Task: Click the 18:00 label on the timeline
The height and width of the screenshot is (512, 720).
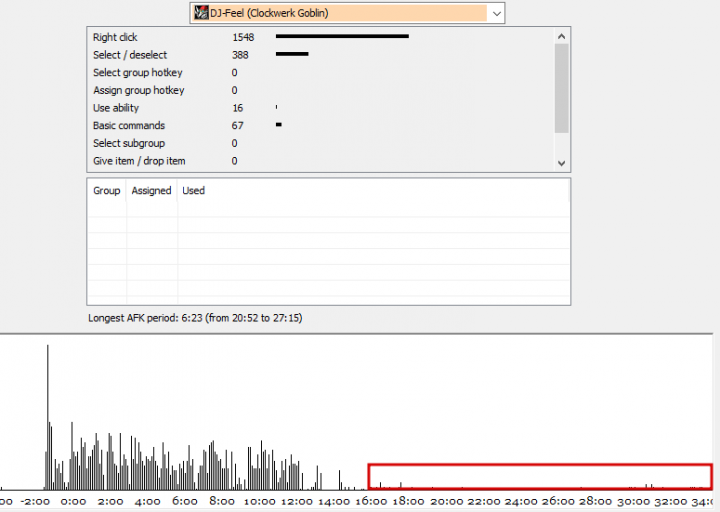Action: pos(408,501)
